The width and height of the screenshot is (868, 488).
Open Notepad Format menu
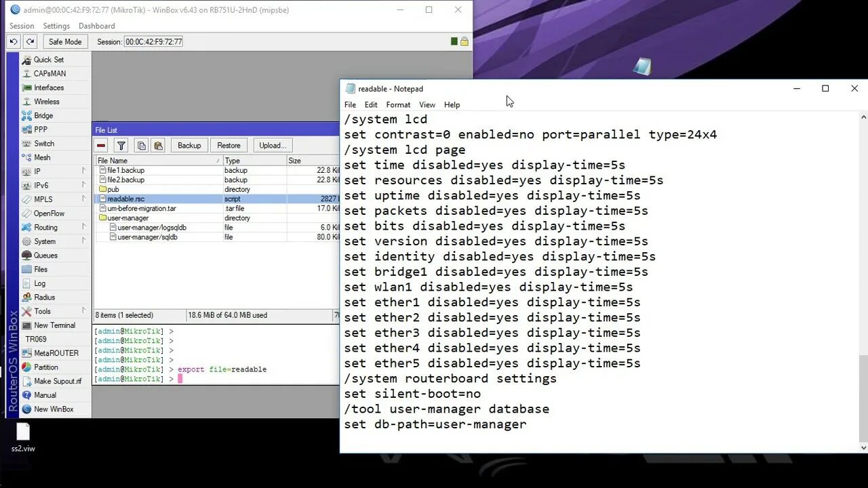398,104
